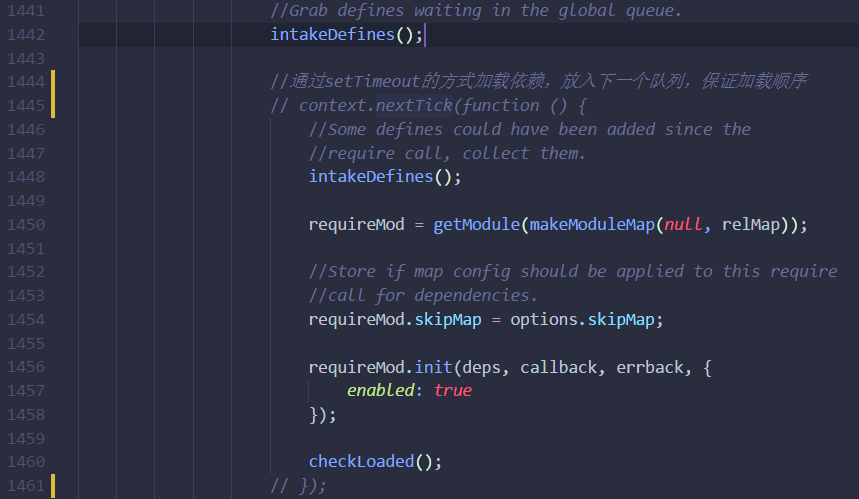
Task: Click line number 1450 in the gutter
Action: (26, 225)
